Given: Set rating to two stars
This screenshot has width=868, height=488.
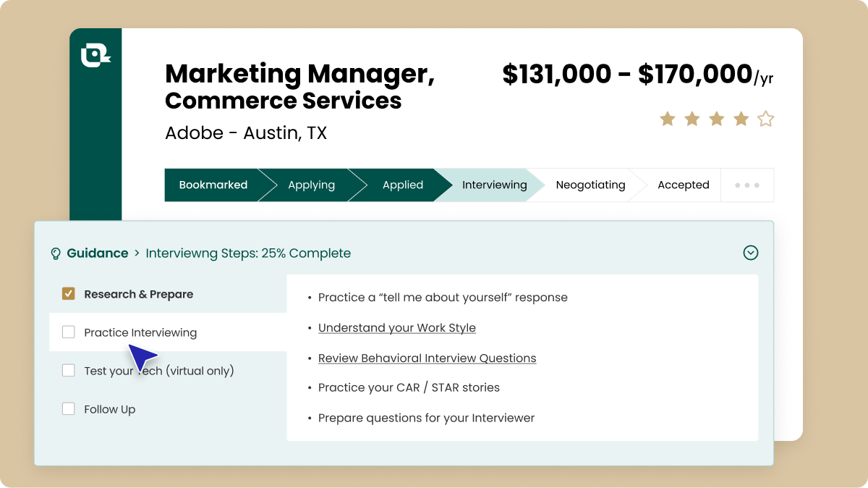Looking at the screenshot, I should pyautogui.click(x=692, y=119).
